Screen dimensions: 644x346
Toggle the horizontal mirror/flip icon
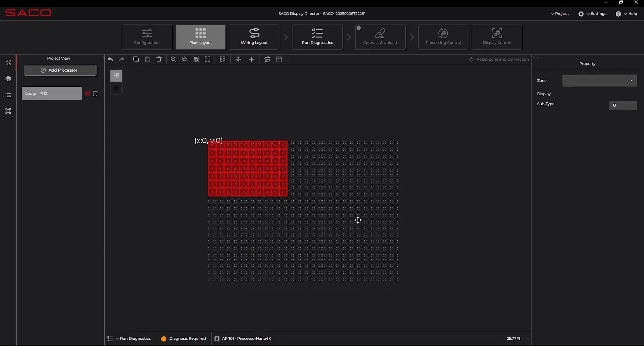click(251, 59)
